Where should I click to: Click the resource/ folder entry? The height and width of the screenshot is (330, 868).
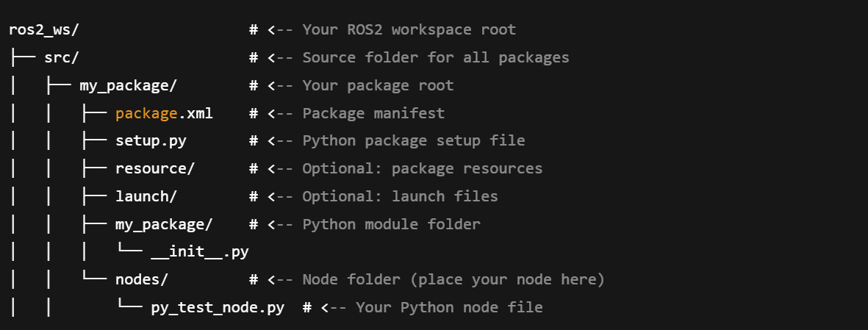(x=155, y=168)
